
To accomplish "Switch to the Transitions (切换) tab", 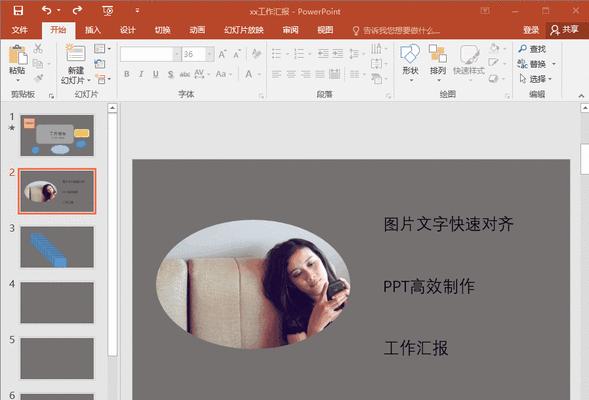I will click(162, 30).
